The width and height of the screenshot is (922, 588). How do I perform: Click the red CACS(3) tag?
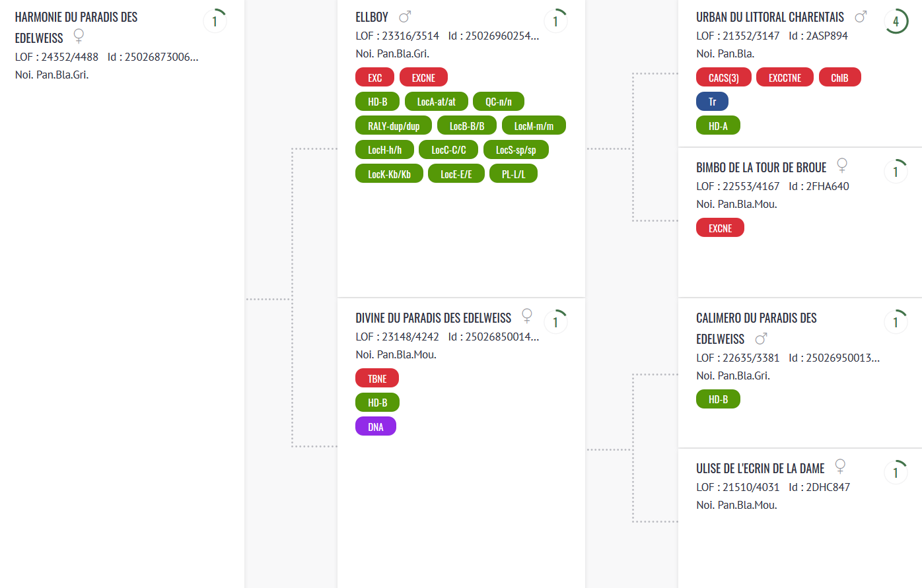pyautogui.click(x=724, y=77)
